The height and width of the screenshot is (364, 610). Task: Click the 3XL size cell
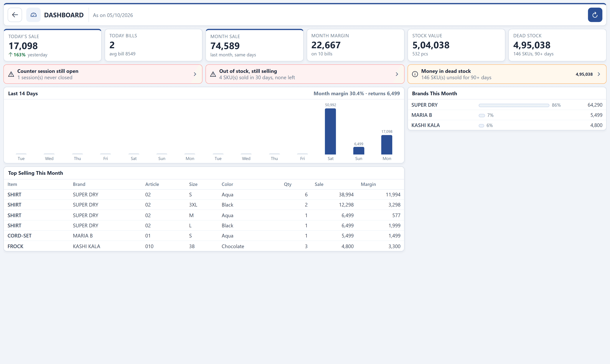[193, 205]
